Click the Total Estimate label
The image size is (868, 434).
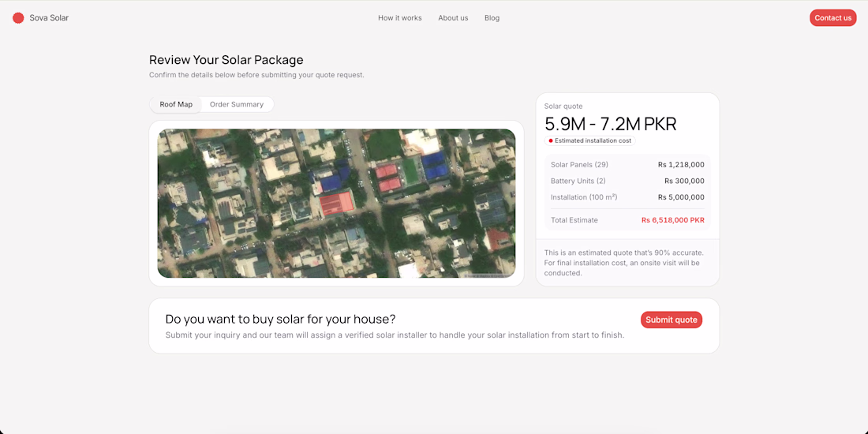[x=574, y=220]
